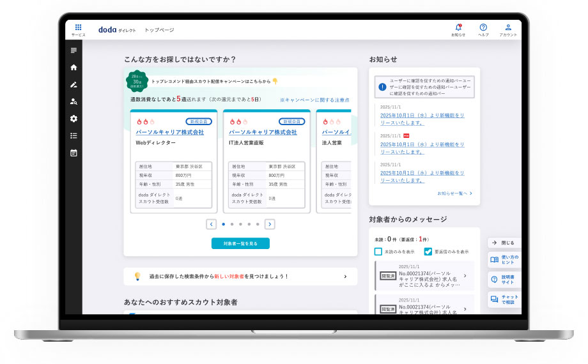Click the home icon in the sidebar
588x364 pixels.
pyautogui.click(x=73, y=68)
